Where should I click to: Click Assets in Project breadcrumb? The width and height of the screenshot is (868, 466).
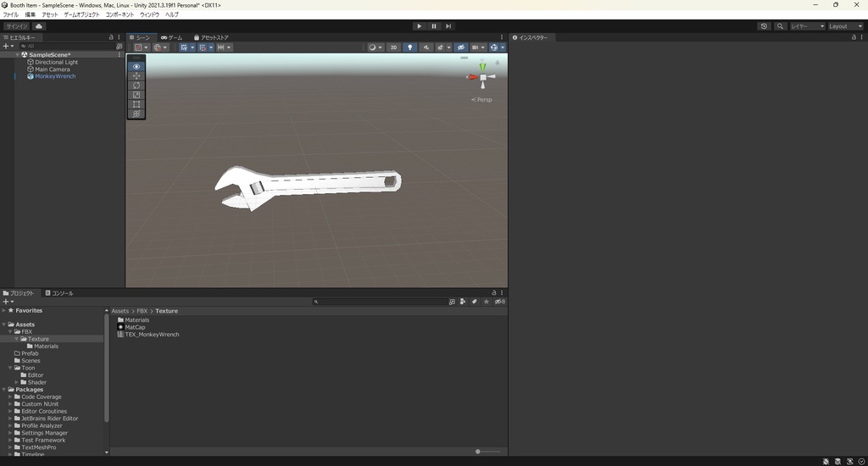(x=120, y=311)
